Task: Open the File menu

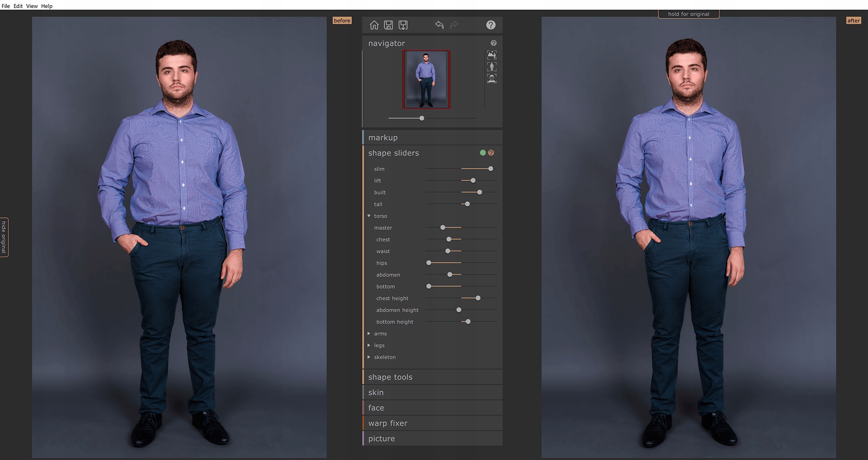Action: tap(5, 6)
